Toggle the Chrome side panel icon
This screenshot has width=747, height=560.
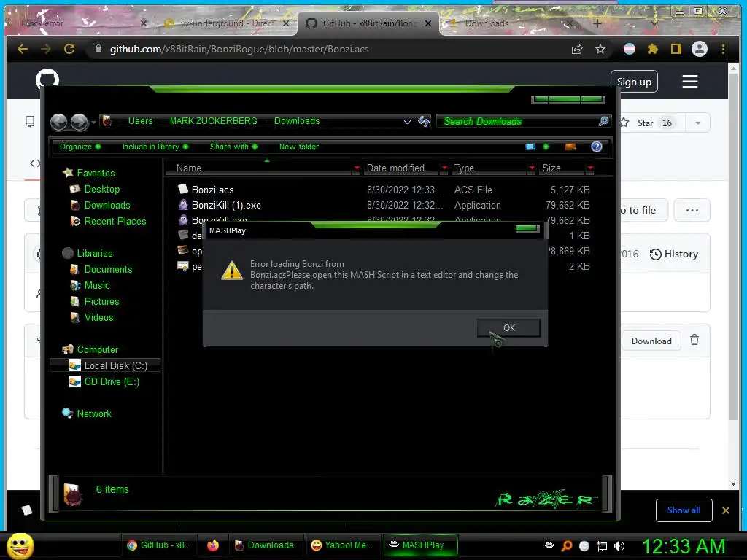point(676,49)
